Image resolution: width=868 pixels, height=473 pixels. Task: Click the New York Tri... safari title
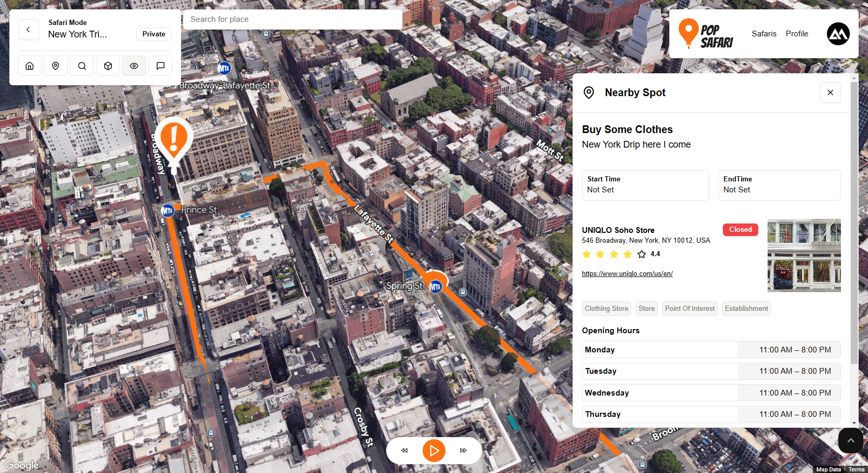click(x=77, y=34)
